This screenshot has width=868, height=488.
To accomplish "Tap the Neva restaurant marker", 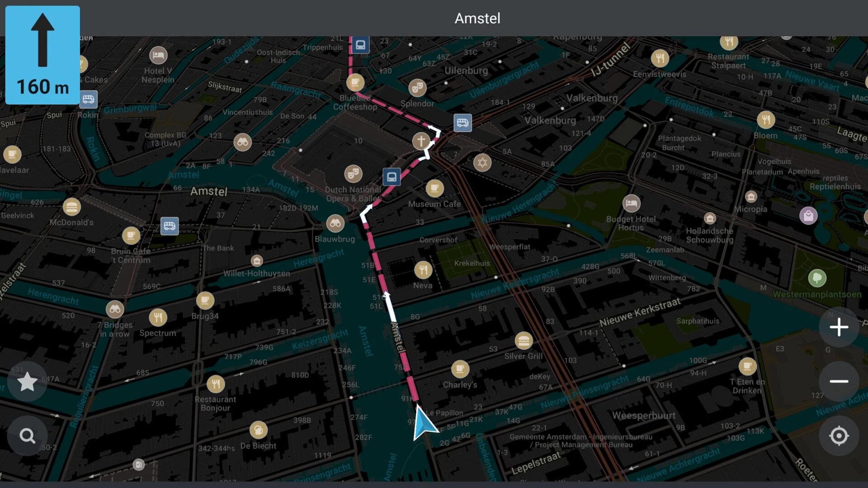I will (423, 270).
